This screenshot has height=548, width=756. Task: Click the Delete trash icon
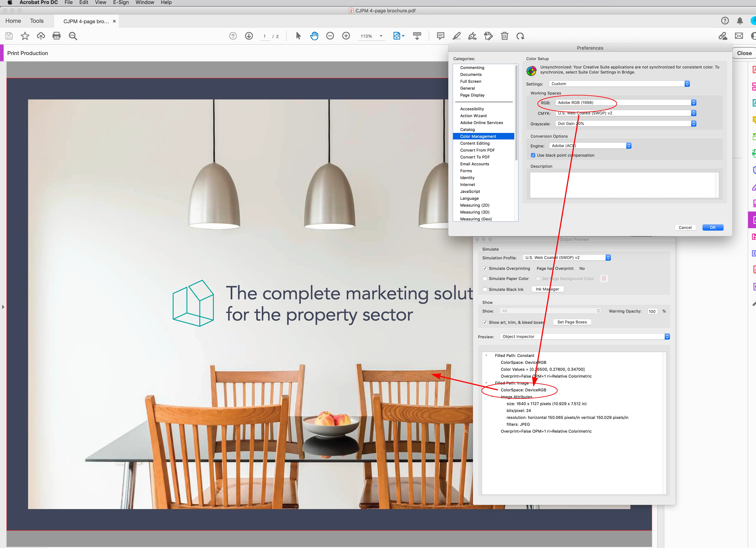pyautogui.click(x=504, y=36)
